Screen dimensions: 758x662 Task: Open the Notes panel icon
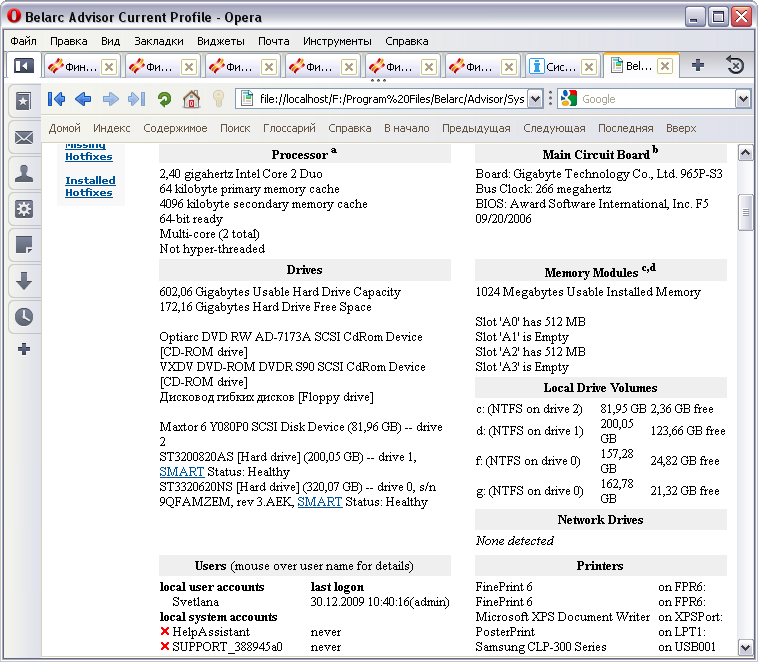24,245
